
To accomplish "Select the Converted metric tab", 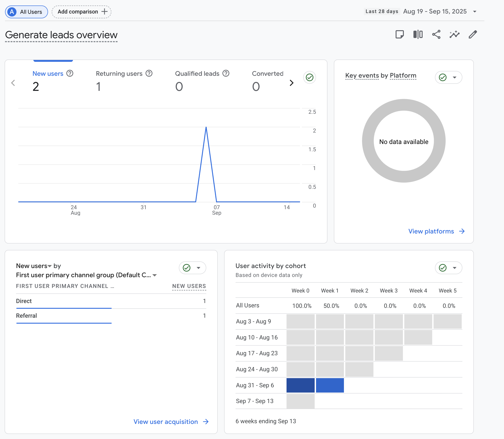I will [x=268, y=81].
